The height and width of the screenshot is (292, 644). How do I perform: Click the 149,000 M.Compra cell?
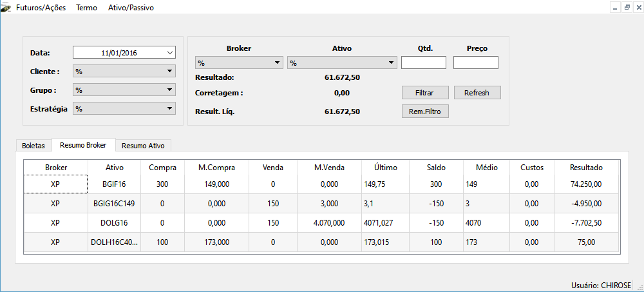coord(216,184)
